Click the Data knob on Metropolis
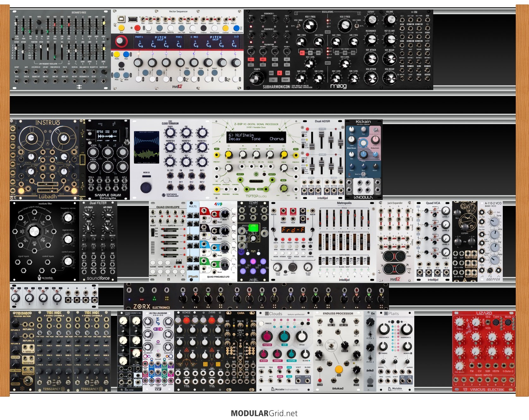The image size is (529, 420). (x=292, y=267)
